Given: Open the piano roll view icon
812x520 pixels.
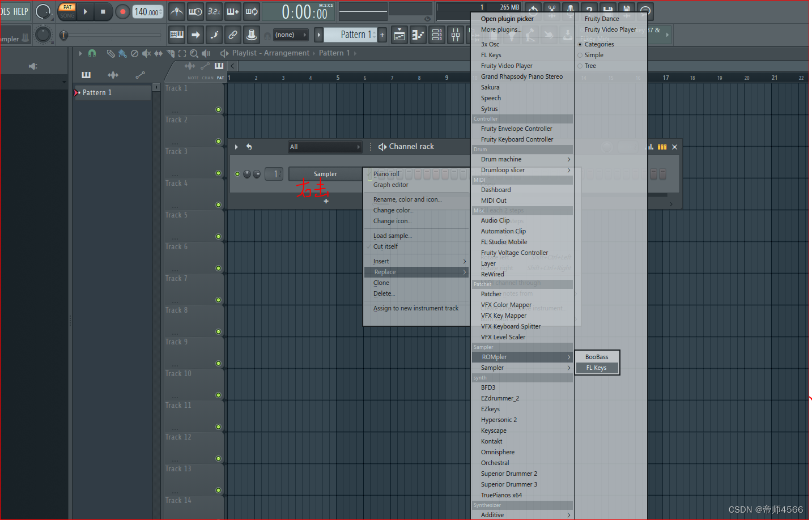Looking at the screenshot, I should click(418, 35).
